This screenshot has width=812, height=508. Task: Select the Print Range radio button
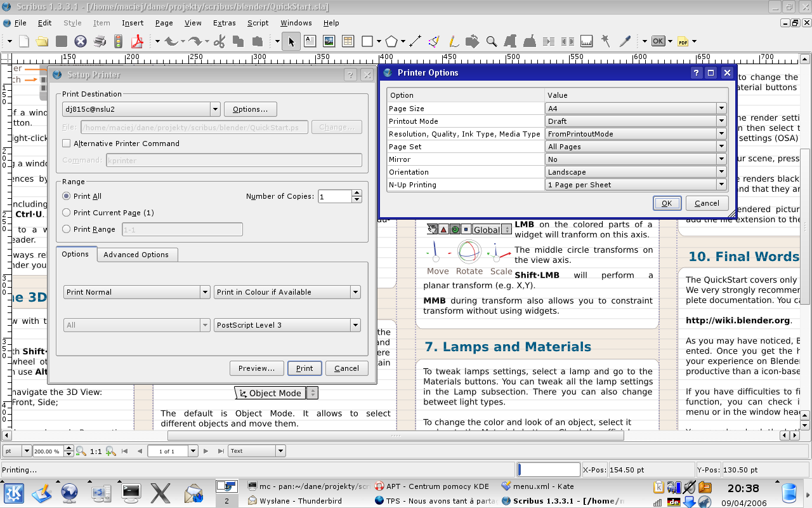pyautogui.click(x=67, y=229)
